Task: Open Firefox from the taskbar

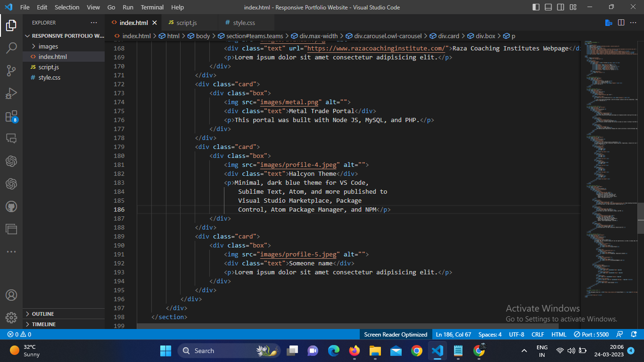Action: [x=354, y=351]
